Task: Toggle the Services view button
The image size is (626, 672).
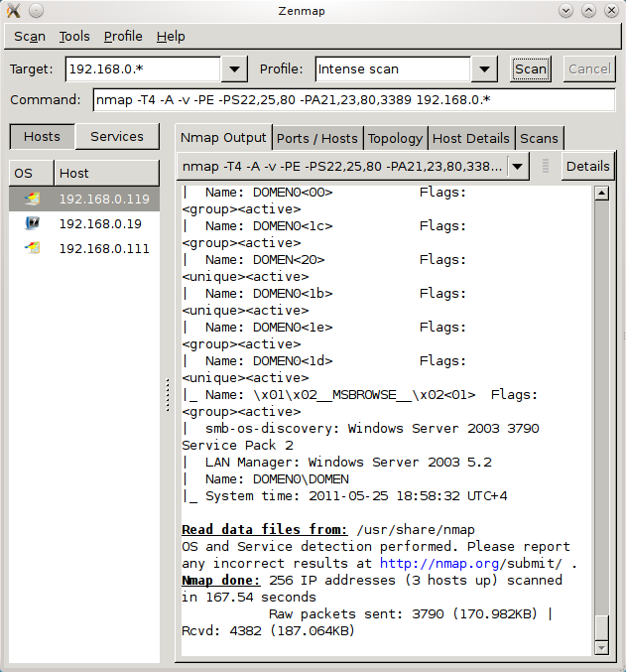Action: [116, 137]
